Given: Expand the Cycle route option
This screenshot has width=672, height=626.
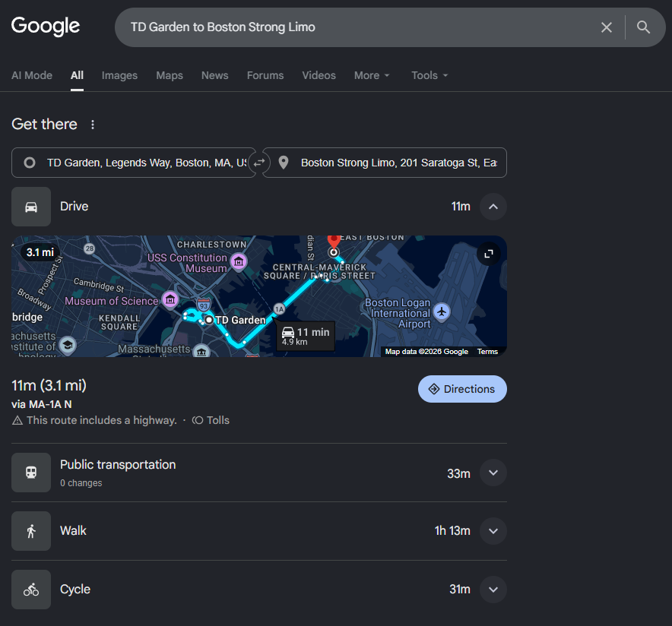Looking at the screenshot, I should point(493,590).
